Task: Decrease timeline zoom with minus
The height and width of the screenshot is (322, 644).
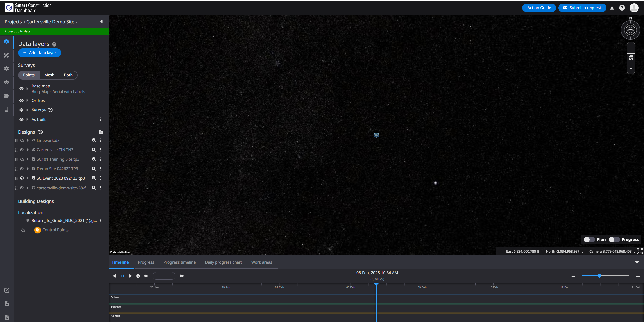Action: pyautogui.click(x=573, y=276)
